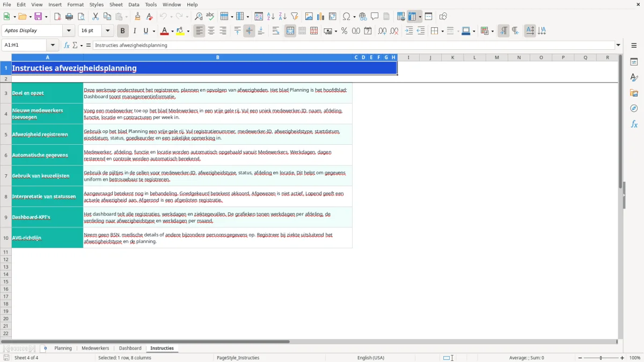Toggle Merge and Center Cells

[x=290, y=31]
